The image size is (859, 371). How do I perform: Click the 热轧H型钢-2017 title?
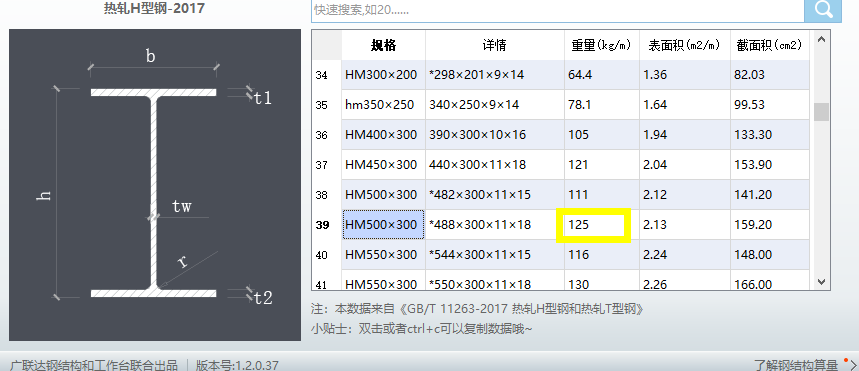pyautogui.click(x=154, y=8)
